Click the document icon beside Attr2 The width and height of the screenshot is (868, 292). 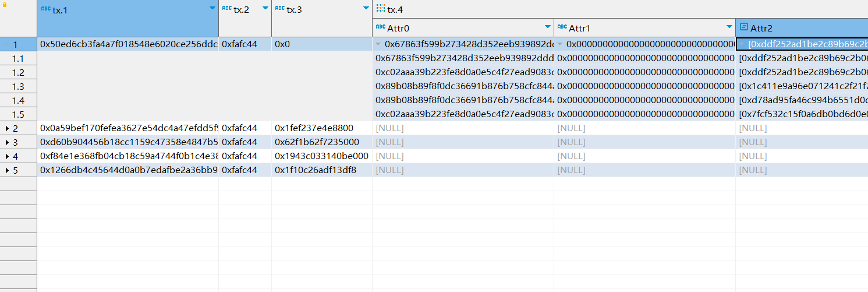click(743, 27)
